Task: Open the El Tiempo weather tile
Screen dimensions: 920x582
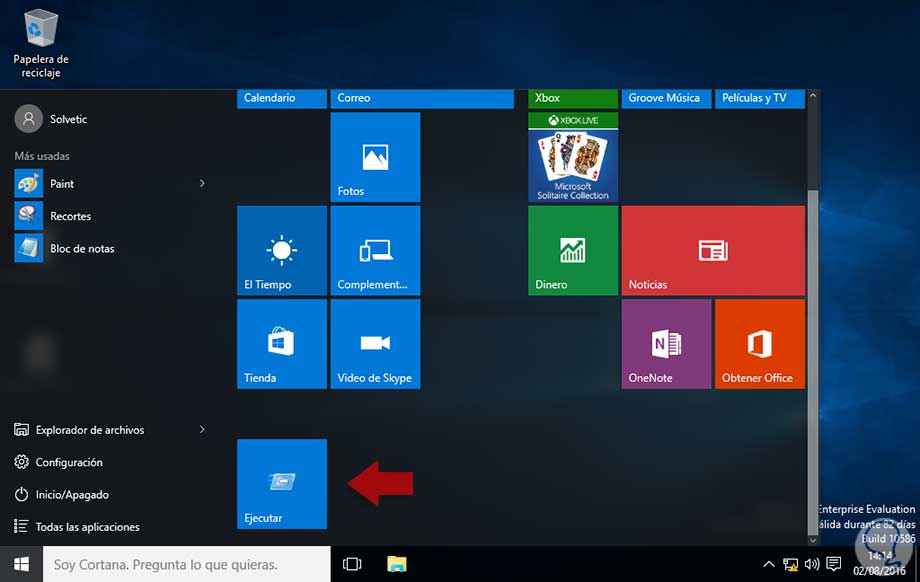Action: point(282,251)
